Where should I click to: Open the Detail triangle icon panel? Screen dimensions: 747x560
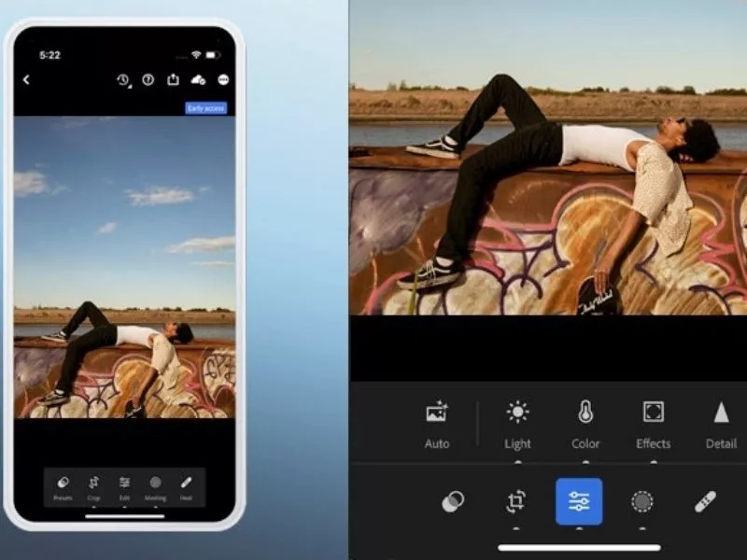(721, 425)
